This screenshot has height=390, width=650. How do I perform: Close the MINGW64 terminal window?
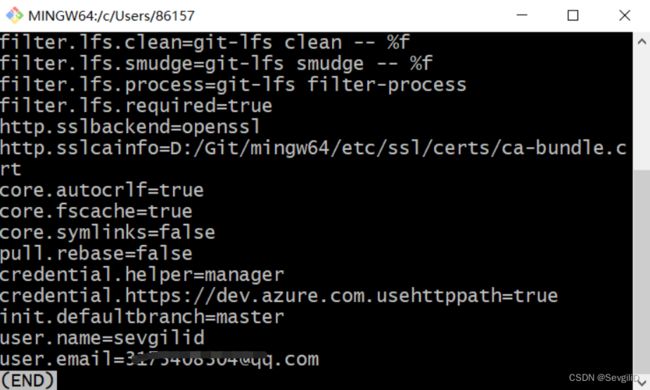[624, 15]
